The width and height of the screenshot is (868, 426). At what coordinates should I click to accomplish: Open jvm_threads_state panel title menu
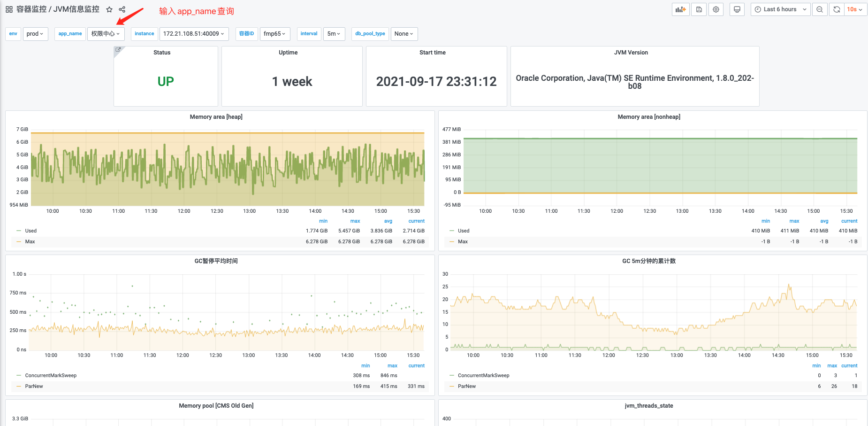[649, 406]
